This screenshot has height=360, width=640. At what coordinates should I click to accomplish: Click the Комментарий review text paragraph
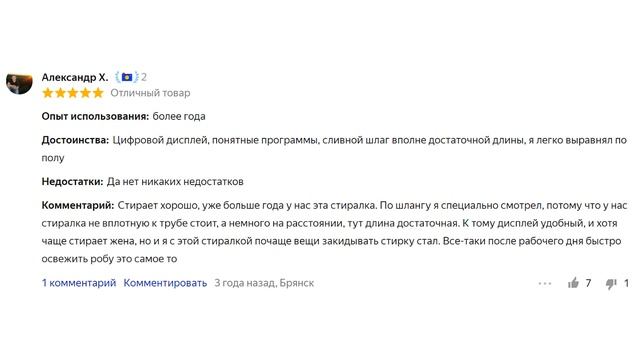click(334, 232)
